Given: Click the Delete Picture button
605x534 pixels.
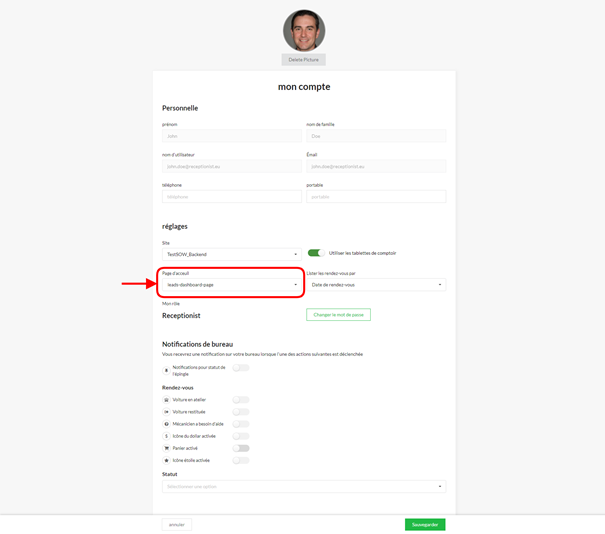Looking at the screenshot, I should pyautogui.click(x=303, y=60).
